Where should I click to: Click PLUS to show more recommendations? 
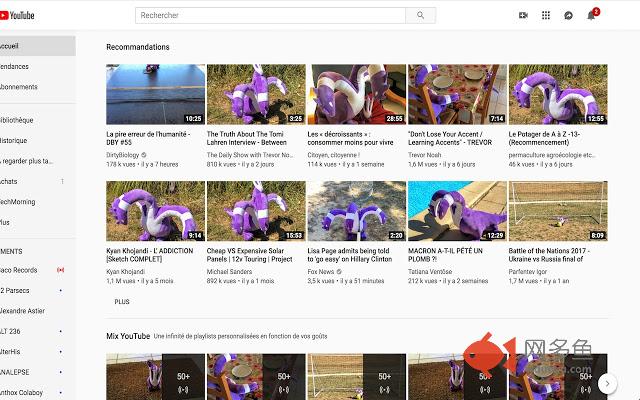(x=122, y=302)
